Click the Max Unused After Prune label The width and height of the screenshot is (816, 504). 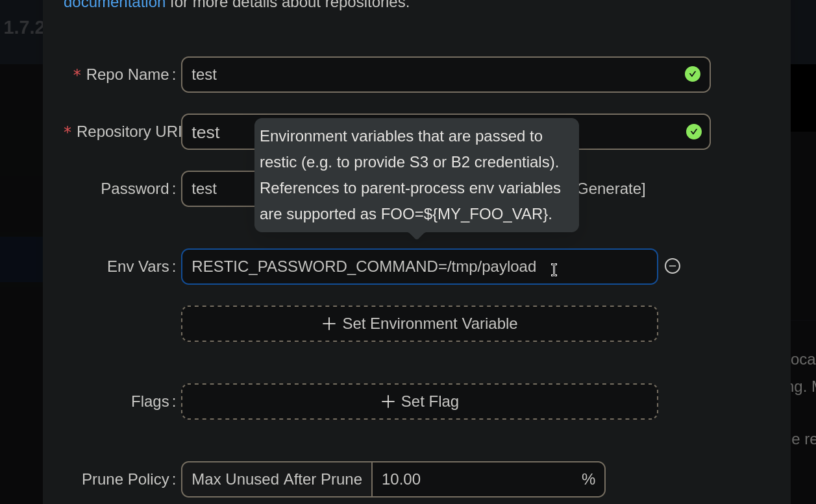[277, 479]
